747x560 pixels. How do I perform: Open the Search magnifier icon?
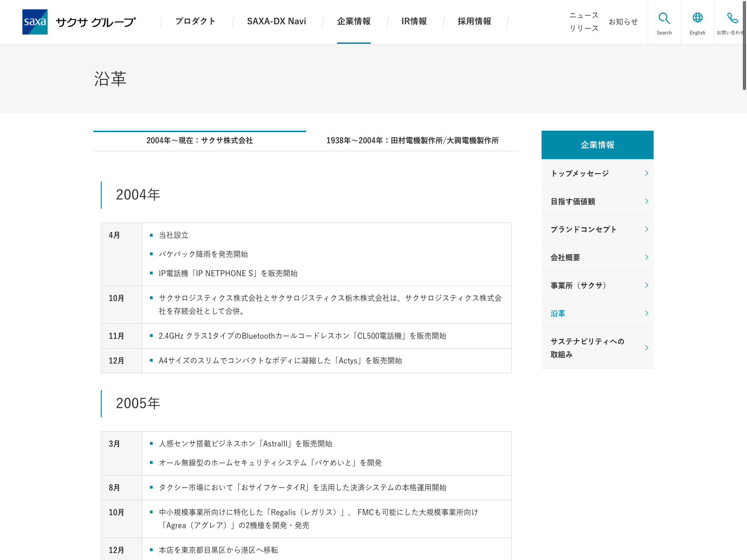(664, 18)
